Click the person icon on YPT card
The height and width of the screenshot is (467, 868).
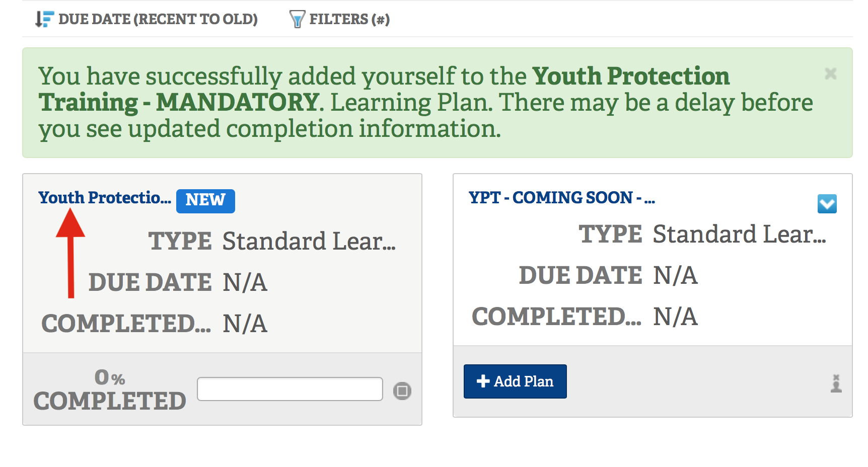click(x=836, y=383)
